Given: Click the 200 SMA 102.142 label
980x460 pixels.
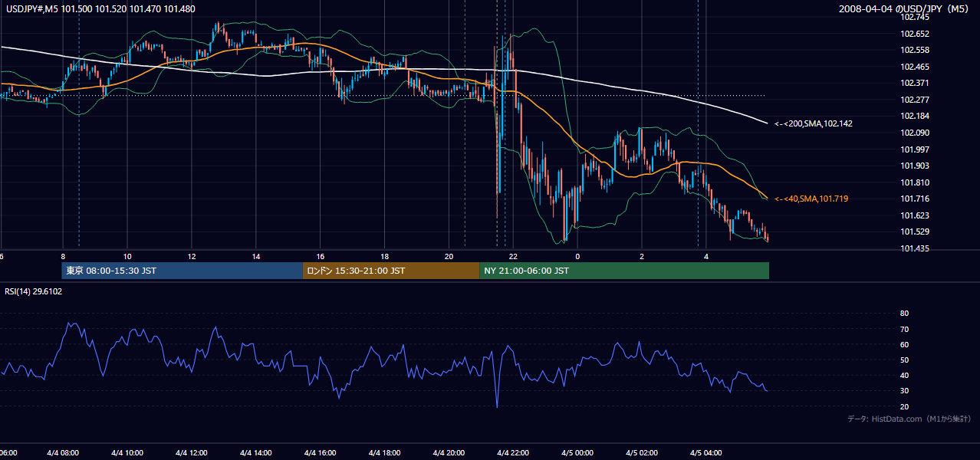Looking at the screenshot, I should coord(814,123).
